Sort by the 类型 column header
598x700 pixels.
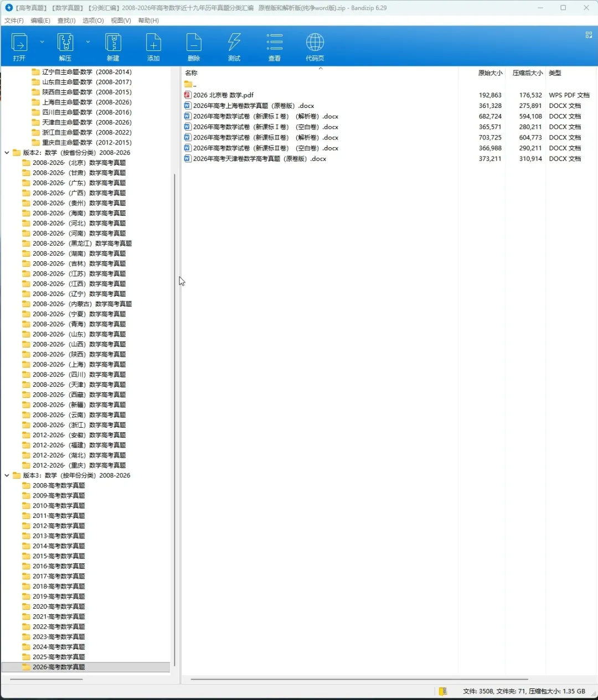(555, 73)
